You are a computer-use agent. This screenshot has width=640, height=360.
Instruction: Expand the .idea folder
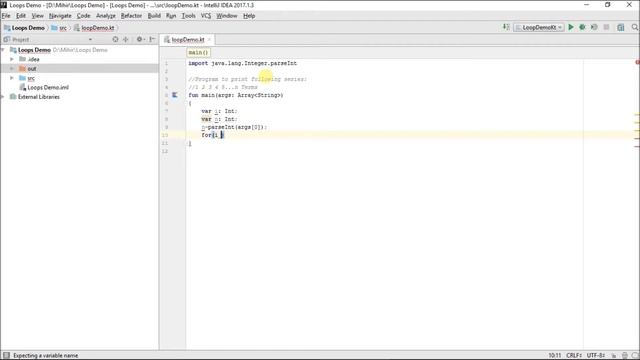(x=12, y=59)
